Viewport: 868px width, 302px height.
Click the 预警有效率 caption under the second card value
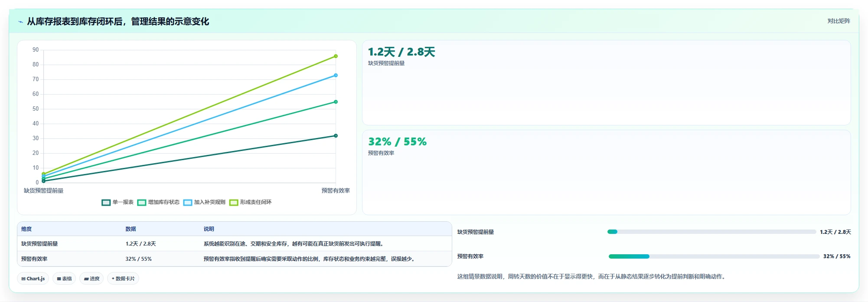(381, 153)
